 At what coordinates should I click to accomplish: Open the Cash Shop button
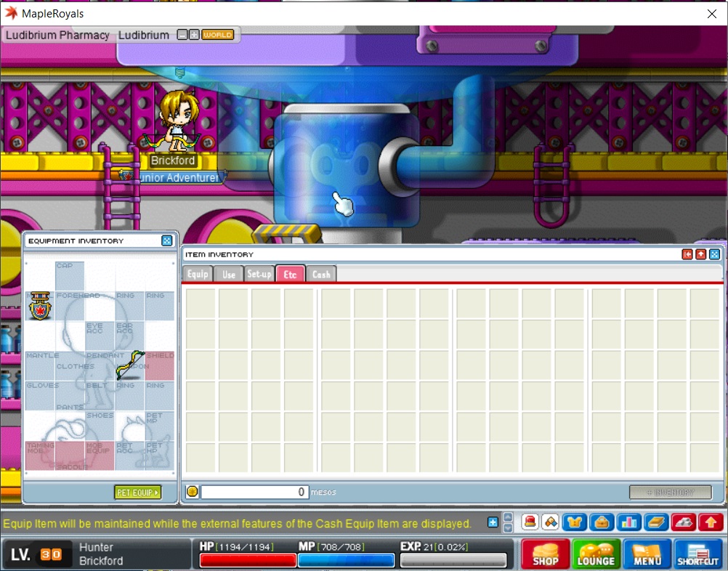545,554
